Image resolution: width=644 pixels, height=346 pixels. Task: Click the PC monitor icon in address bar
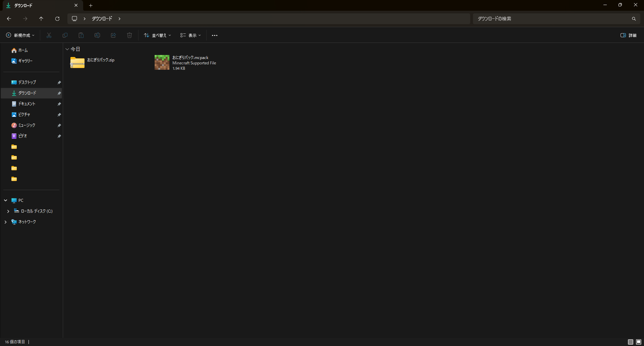point(74,19)
